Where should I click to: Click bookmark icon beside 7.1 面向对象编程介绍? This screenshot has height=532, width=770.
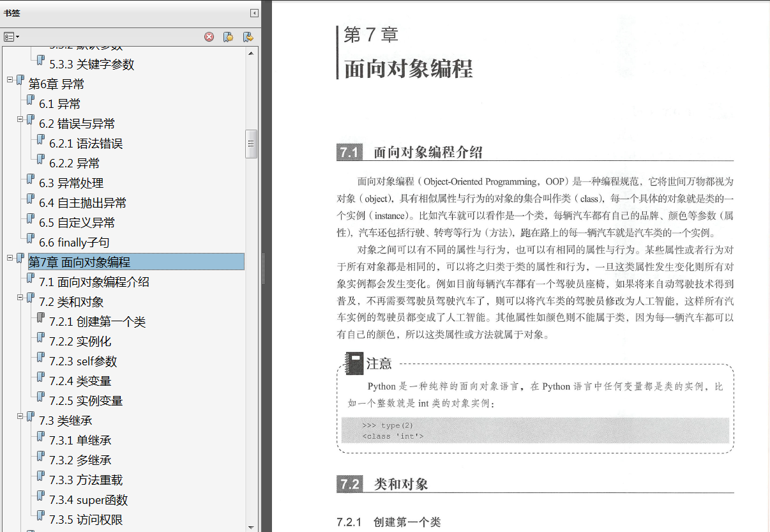click(x=31, y=279)
